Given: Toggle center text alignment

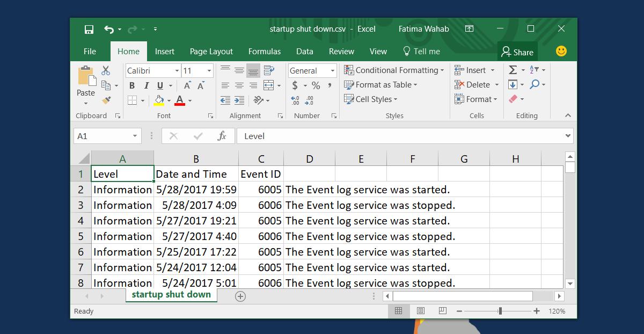Looking at the screenshot, I should 239,85.
